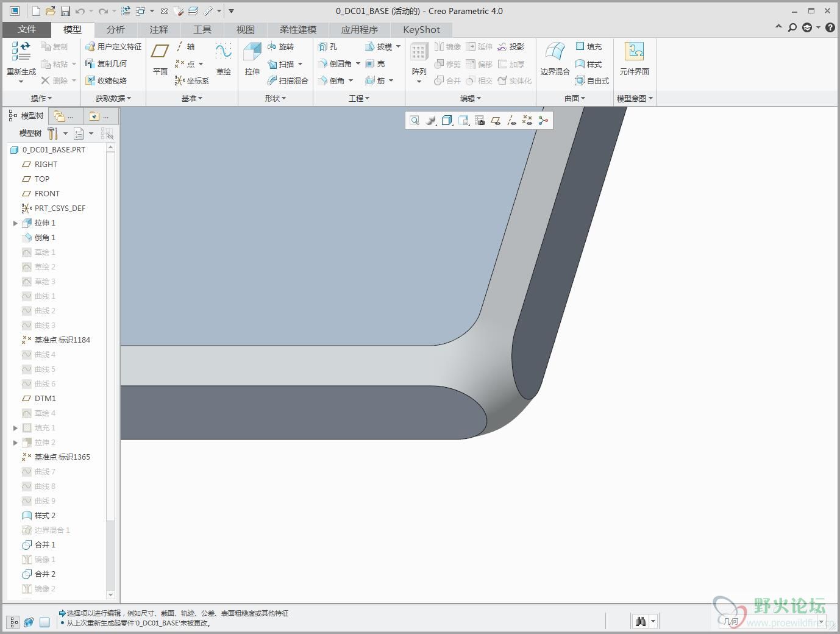This screenshot has height=634, width=840.
Task: Click 用户定义特征 (User-Defined Feature)
Action: [x=113, y=46]
